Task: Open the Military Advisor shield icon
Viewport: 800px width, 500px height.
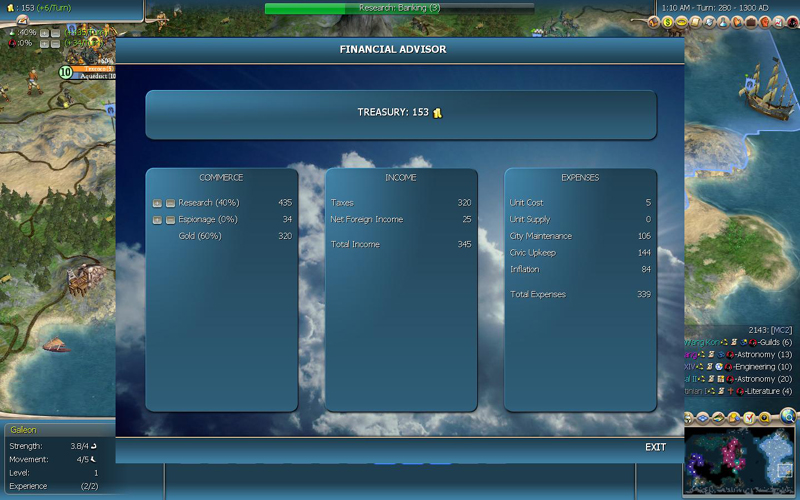Action: point(710,22)
